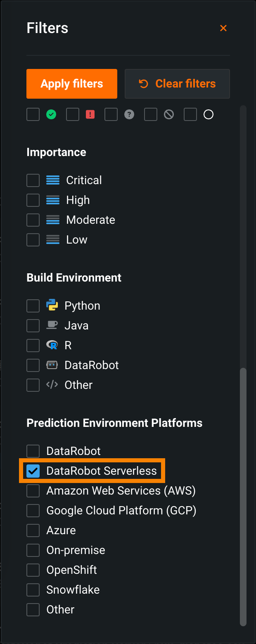The height and width of the screenshot is (644, 256).
Task: Click the DataRobot robot face icon
Action: [52, 365]
